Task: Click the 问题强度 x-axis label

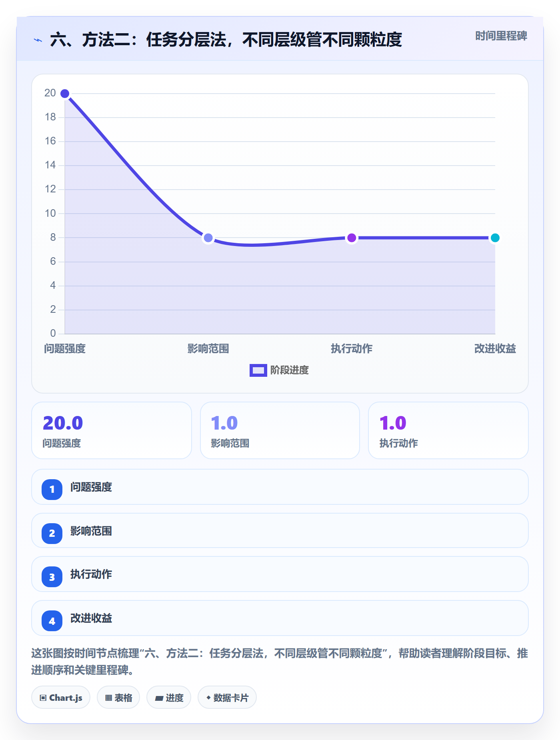Action: pos(65,349)
